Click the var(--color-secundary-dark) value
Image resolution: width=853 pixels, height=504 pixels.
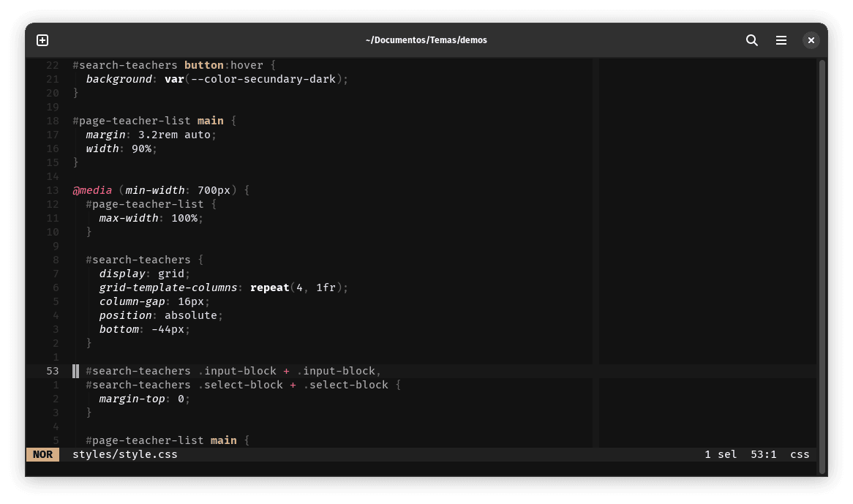pyautogui.click(x=256, y=79)
